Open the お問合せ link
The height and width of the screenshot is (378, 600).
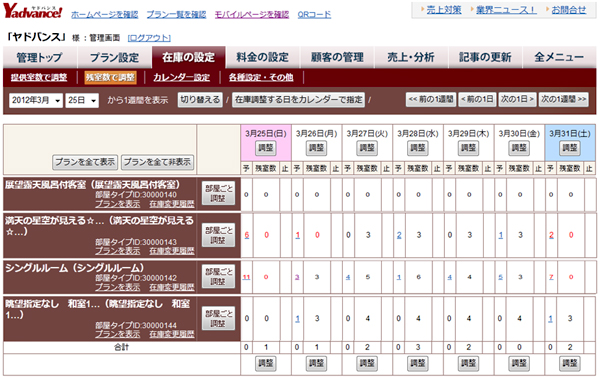(569, 10)
